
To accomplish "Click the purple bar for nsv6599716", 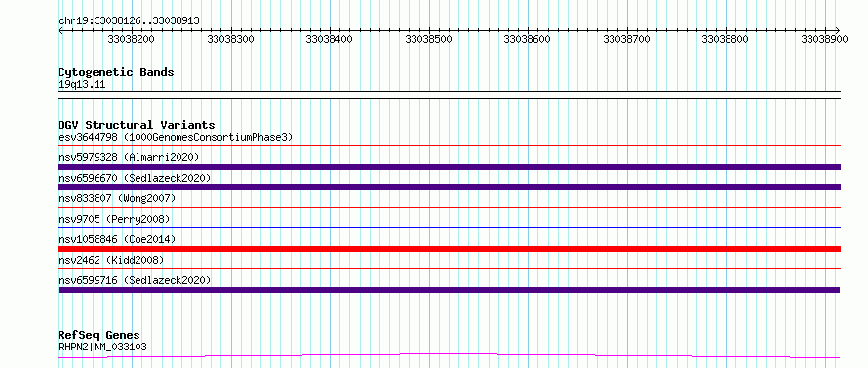I will point(449,290).
